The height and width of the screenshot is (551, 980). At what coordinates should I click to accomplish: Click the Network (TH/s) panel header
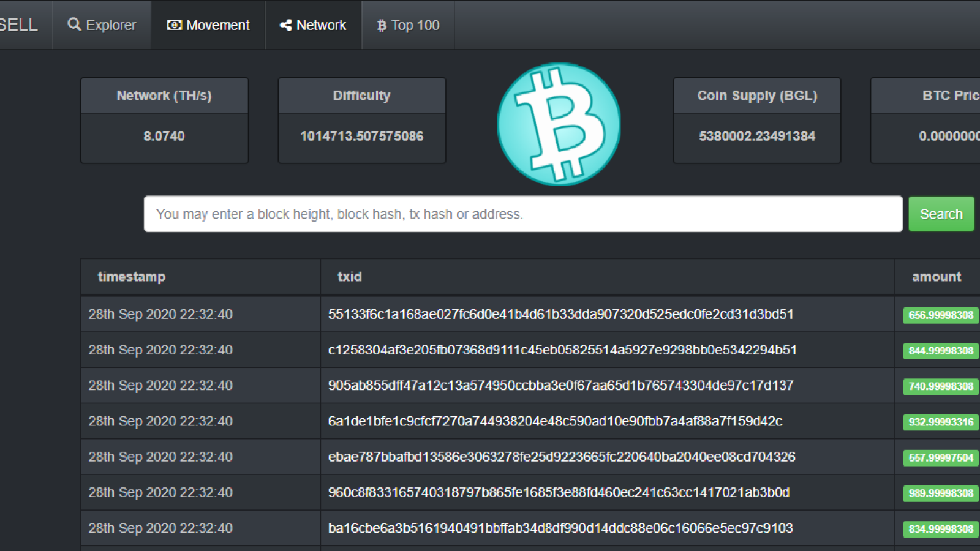(164, 96)
